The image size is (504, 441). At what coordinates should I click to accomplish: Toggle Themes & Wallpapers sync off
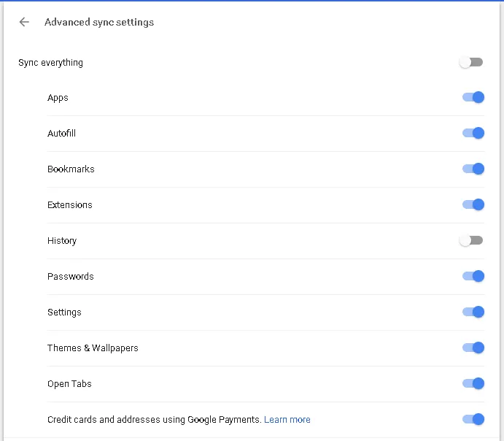(473, 348)
